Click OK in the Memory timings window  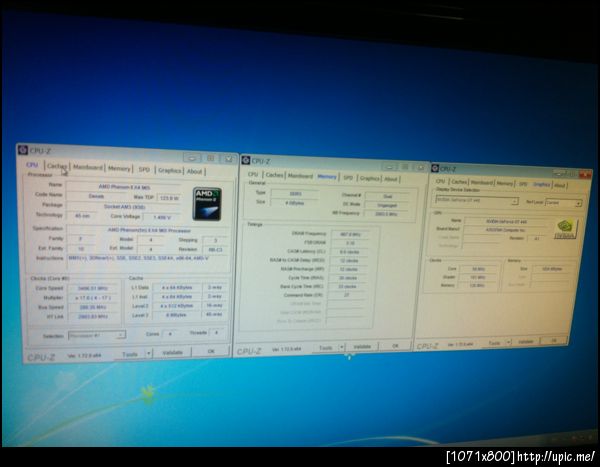[x=395, y=345]
